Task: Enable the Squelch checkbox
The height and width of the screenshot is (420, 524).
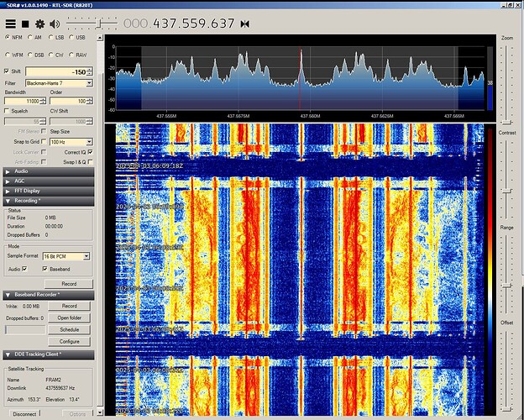Action: click(7, 111)
